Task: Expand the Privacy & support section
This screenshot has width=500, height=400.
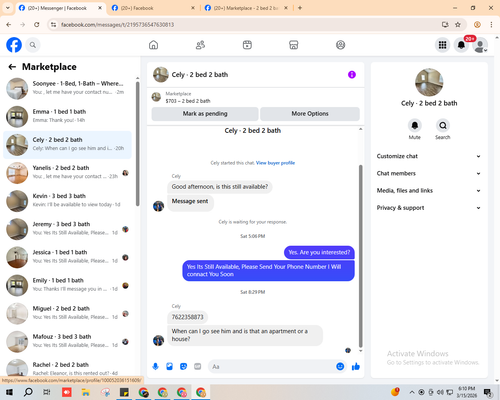Action: tap(429, 208)
